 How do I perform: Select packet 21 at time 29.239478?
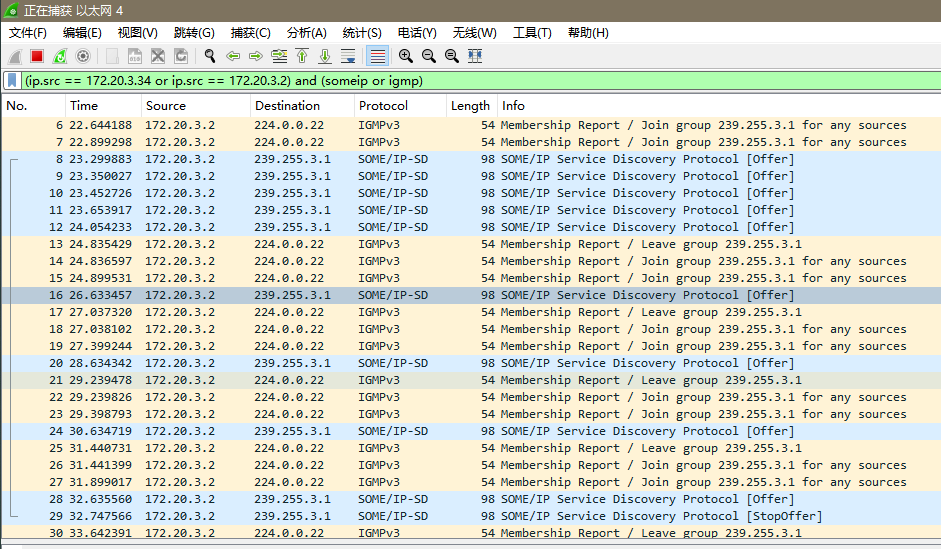471,380
